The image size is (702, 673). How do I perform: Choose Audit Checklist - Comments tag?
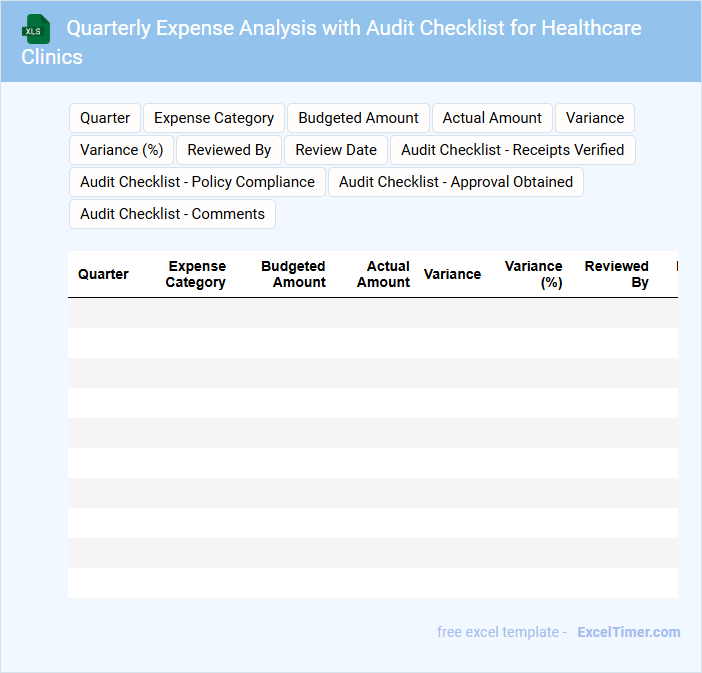point(172,214)
